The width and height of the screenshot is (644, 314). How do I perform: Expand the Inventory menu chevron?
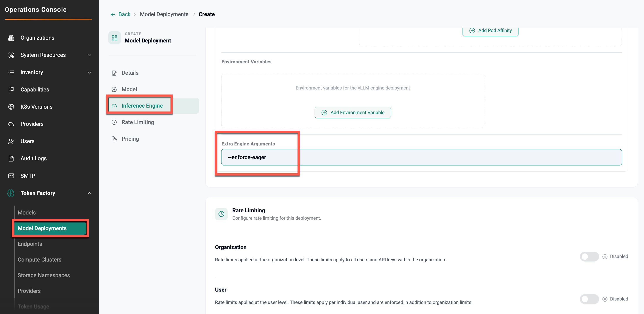(89, 72)
